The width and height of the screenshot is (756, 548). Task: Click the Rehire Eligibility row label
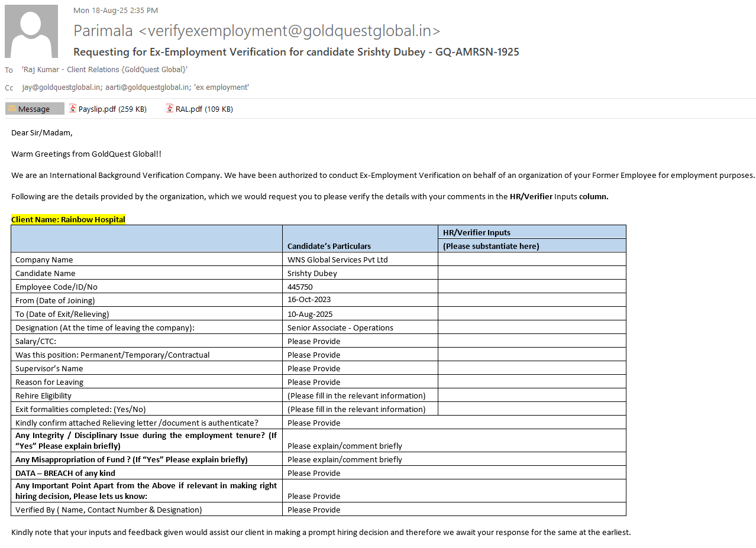click(x=43, y=395)
